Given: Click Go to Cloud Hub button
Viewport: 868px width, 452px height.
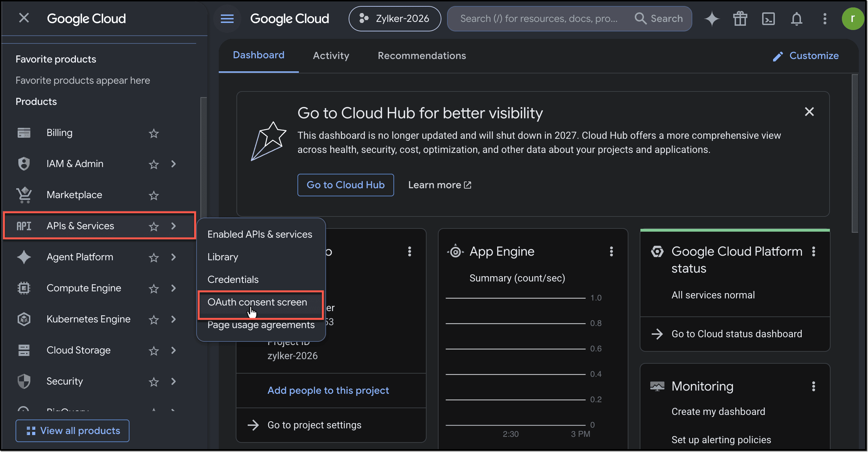Looking at the screenshot, I should [x=345, y=185].
